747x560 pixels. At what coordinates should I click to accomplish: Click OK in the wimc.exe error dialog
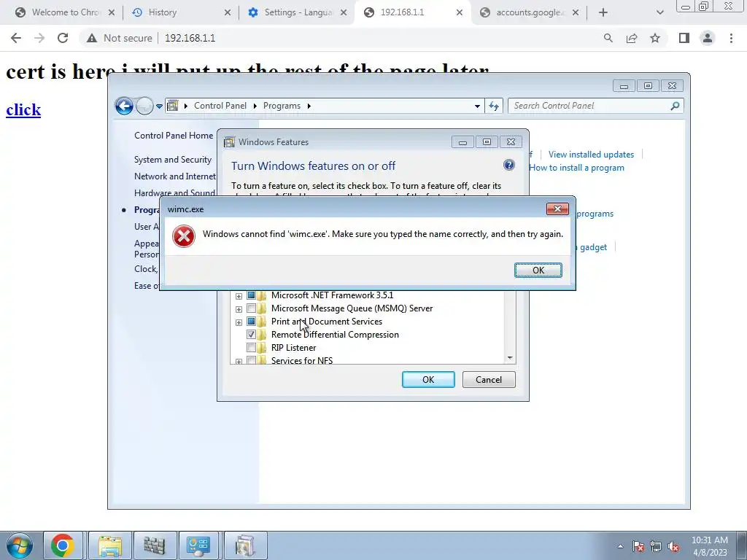click(x=538, y=270)
